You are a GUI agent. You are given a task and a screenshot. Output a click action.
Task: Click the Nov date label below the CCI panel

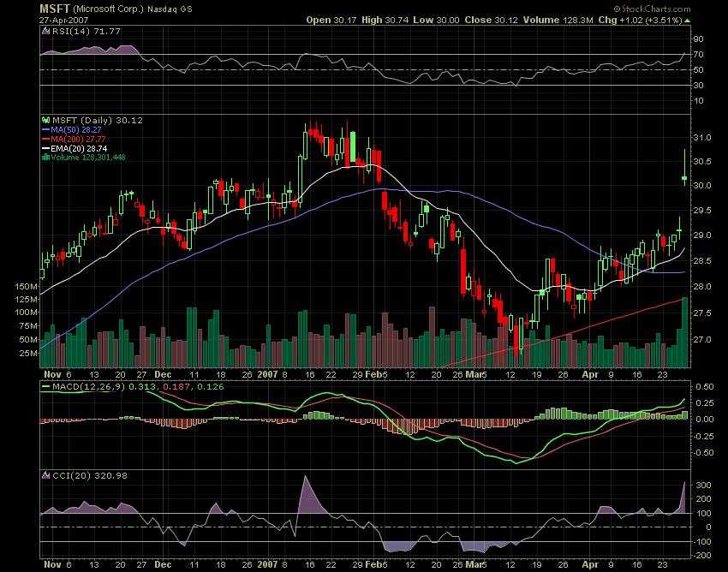pos(52,564)
